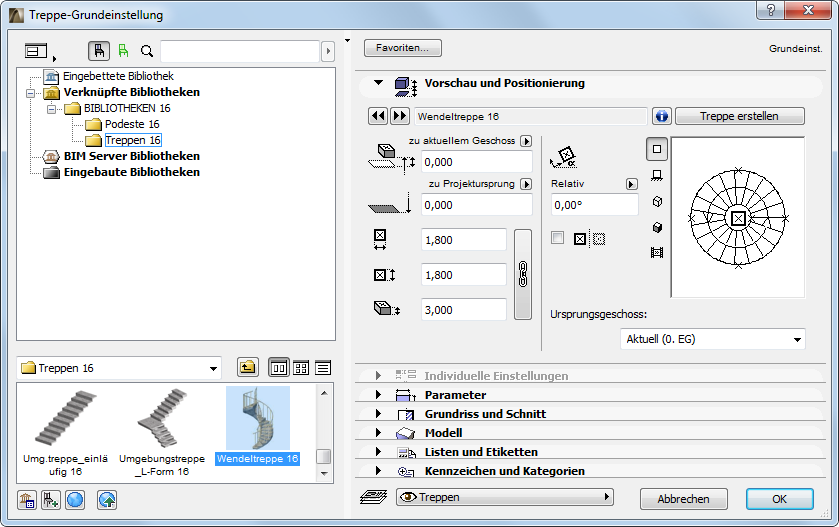Click the library search input field

pyautogui.click(x=240, y=51)
